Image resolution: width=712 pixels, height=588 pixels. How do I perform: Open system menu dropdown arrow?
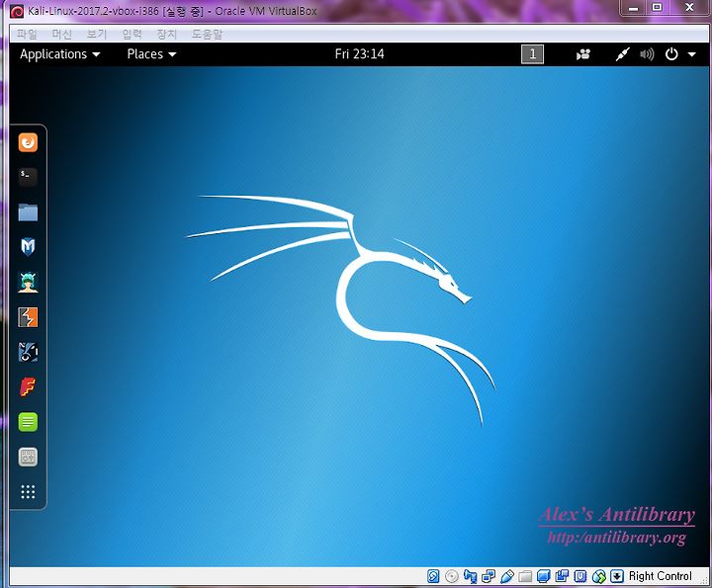click(x=691, y=54)
